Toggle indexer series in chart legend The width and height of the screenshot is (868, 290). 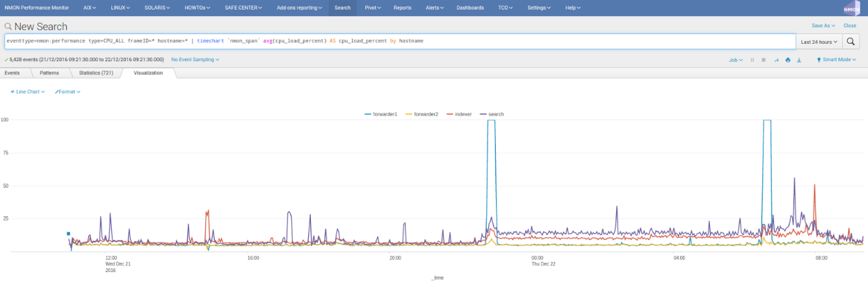pyautogui.click(x=463, y=113)
